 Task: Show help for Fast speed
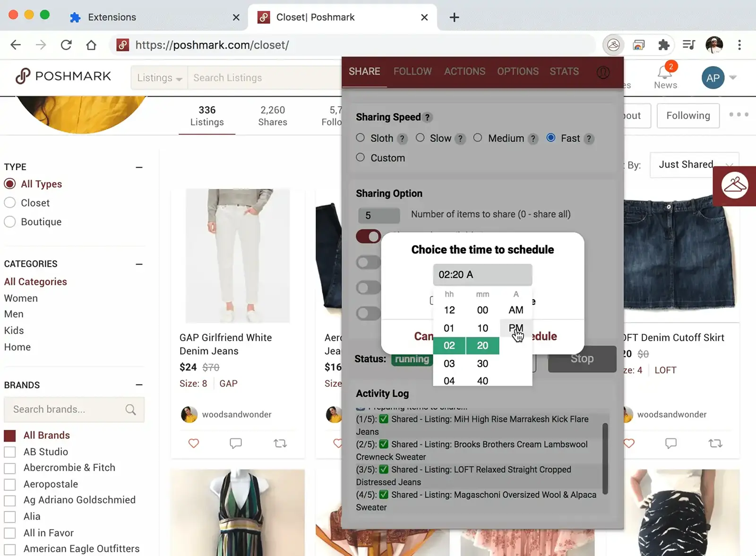589,139
